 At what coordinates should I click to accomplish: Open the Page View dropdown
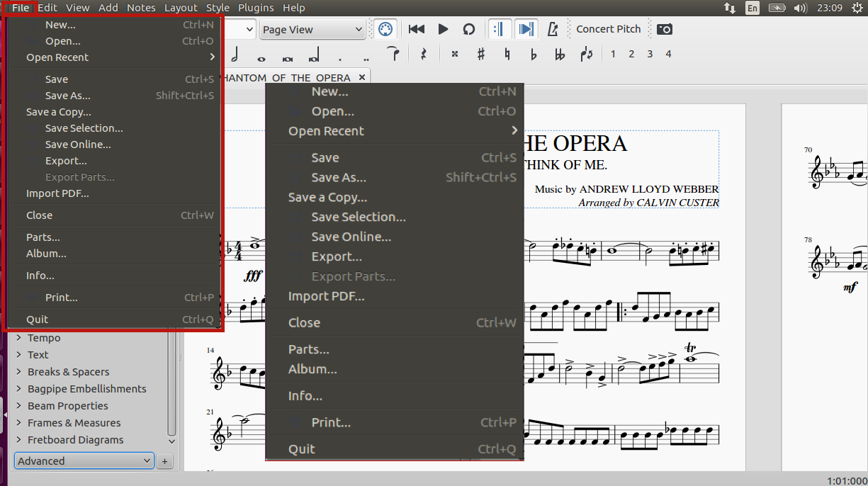click(312, 30)
